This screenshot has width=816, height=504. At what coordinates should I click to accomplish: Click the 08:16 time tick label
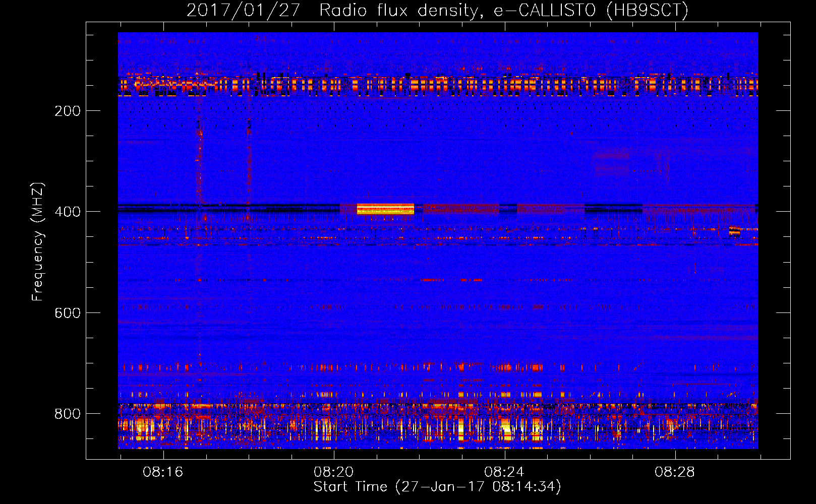click(163, 472)
